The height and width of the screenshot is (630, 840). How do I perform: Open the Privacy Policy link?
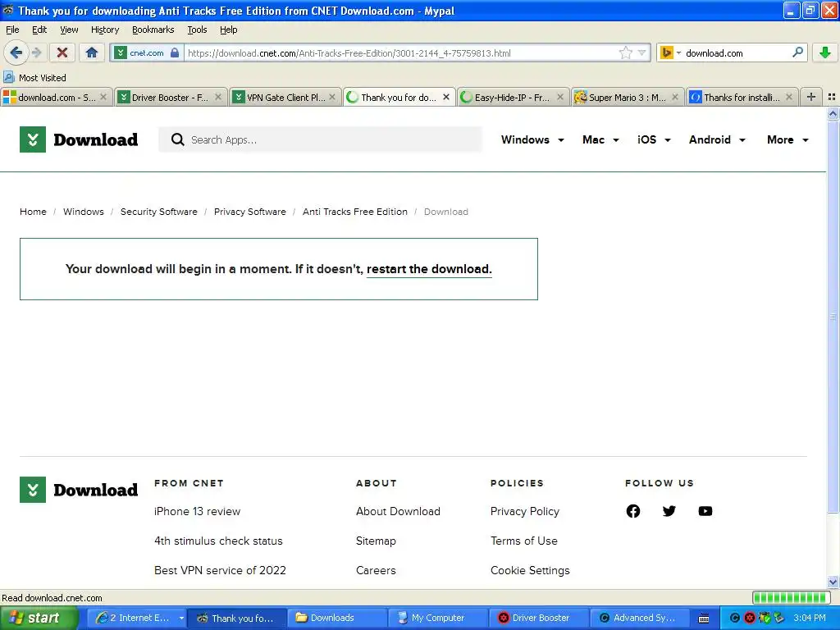(524, 511)
